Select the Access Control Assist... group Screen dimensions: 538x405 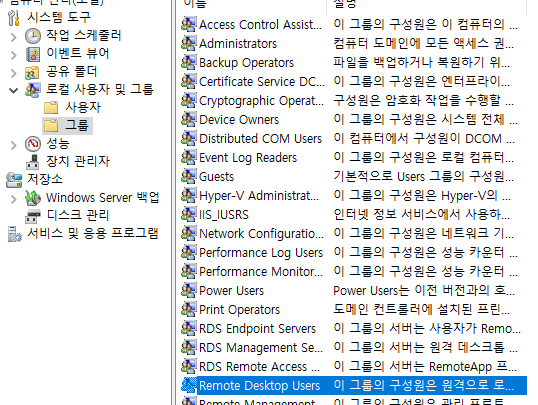coord(260,24)
